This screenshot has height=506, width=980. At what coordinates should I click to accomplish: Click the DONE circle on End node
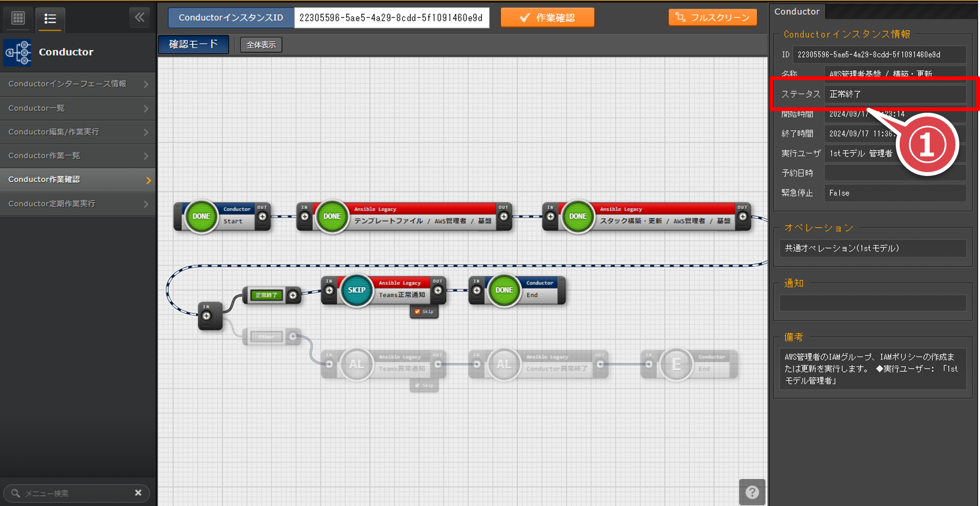(504, 290)
